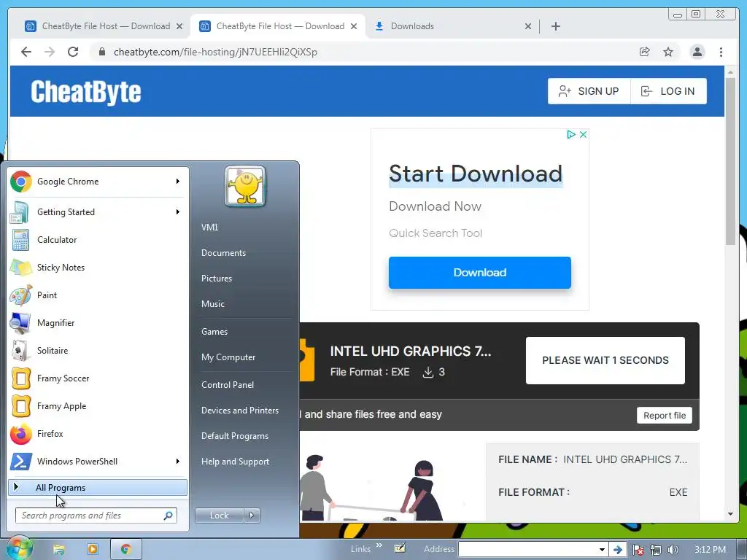Screen dimensions: 747x560
Task: Click the share page icon in address bar
Action: coord(644,52)
